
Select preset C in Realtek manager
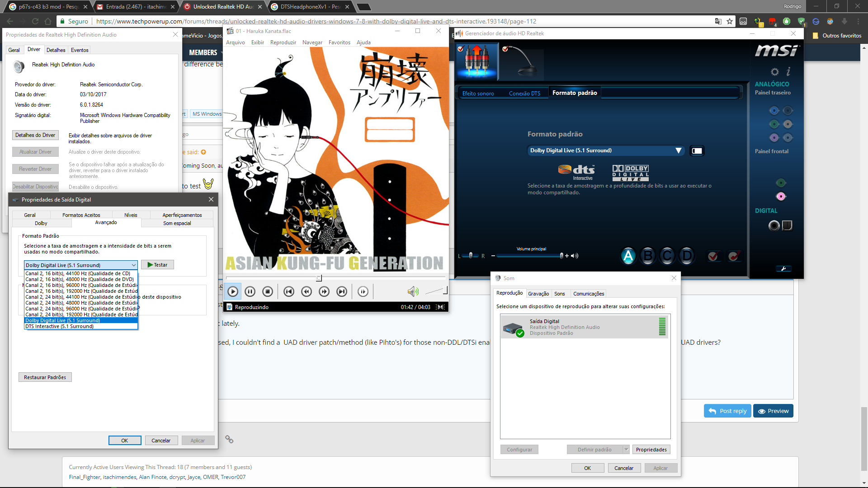667,256
